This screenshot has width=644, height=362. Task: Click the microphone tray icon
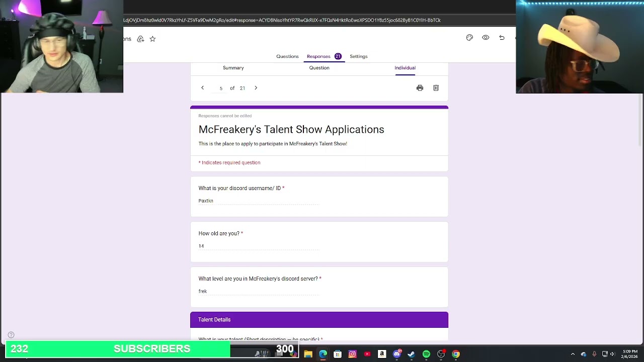594,354
